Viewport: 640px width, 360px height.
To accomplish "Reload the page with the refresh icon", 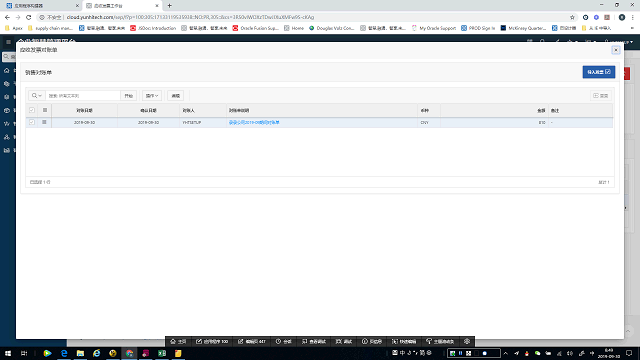I will (29, 17).
